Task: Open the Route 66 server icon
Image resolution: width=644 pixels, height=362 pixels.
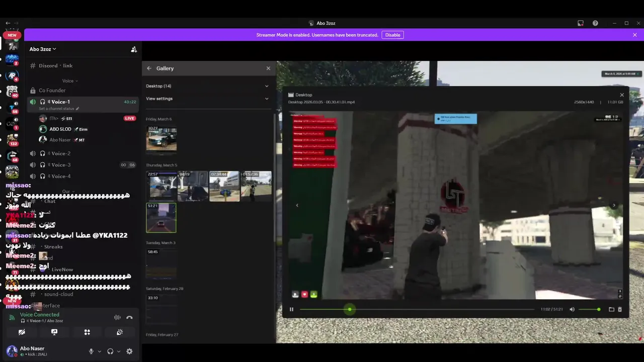Action: pos(12,92)
